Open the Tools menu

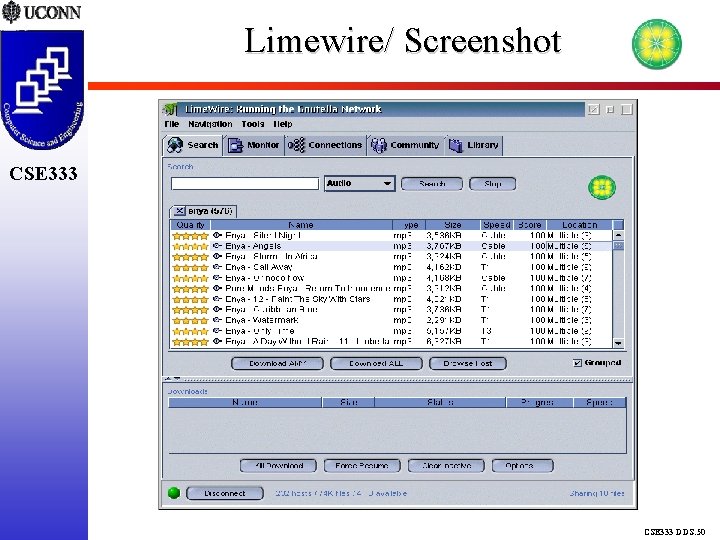[x=253, y=124]
